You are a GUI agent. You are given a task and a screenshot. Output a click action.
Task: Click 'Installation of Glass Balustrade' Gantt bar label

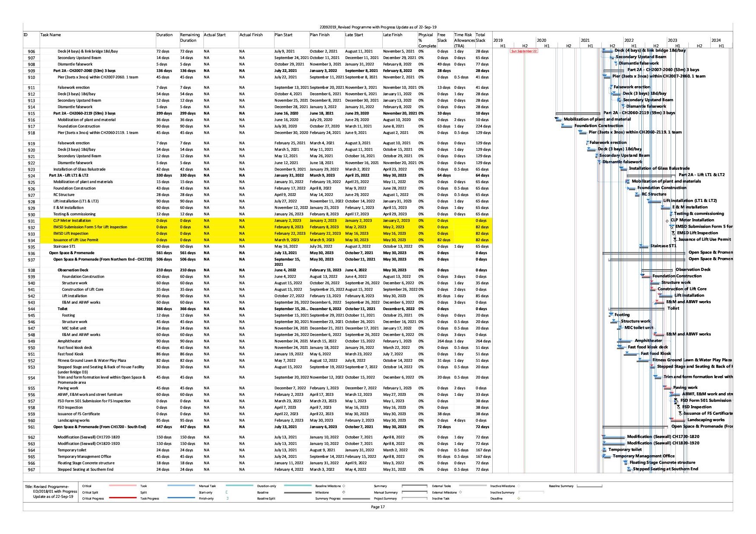coord(659,168)
